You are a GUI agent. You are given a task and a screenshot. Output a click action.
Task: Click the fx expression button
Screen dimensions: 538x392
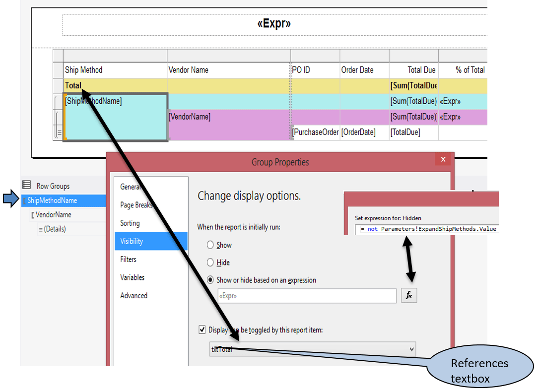[x=408, y=295]
